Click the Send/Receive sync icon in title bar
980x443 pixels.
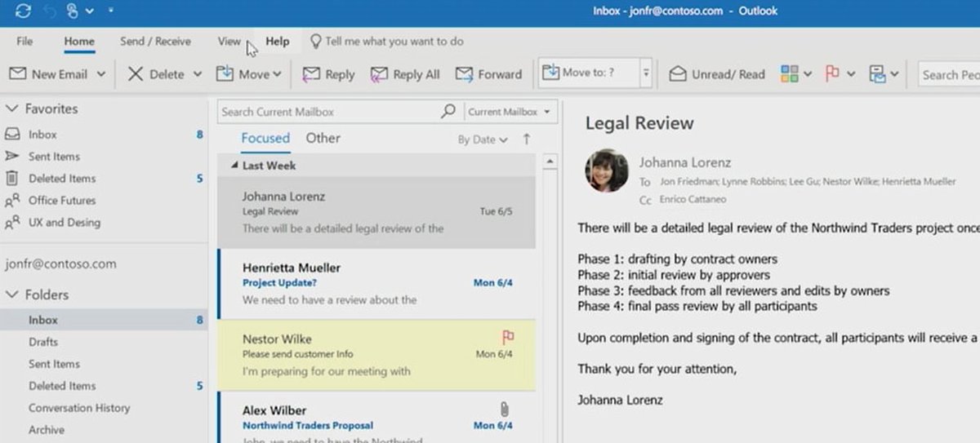pos(23,11)
